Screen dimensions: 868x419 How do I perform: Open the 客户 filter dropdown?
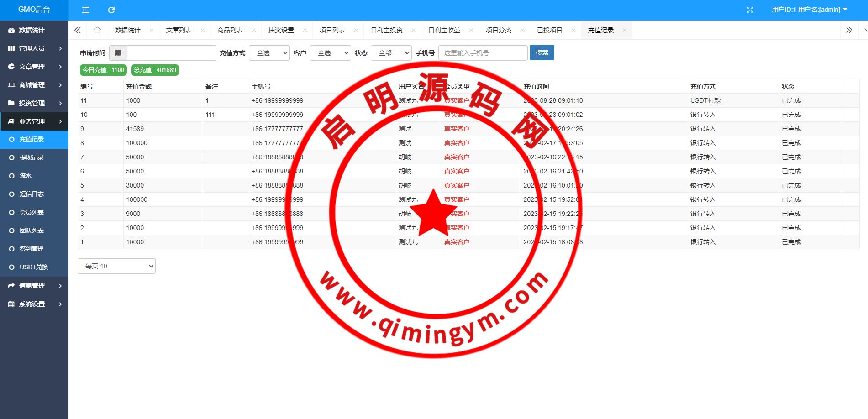(x=330, y=53)
